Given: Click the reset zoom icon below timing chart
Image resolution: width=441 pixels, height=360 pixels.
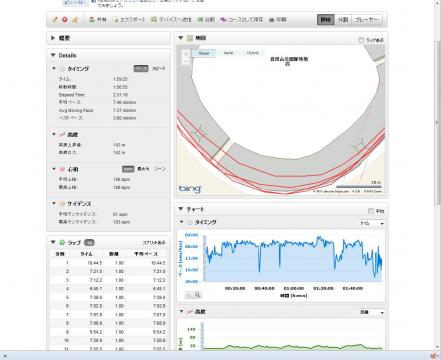Looking at the screenshot, I should (189, 295).
